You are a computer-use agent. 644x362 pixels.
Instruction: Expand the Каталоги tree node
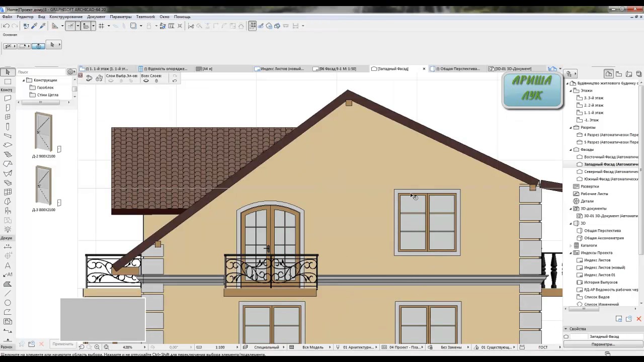(x=571, y=245)
